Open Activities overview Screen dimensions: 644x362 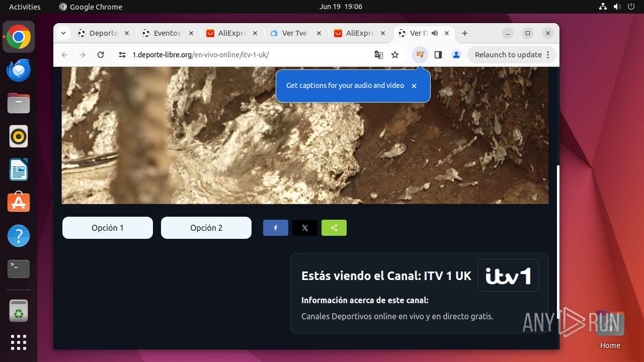25,7
